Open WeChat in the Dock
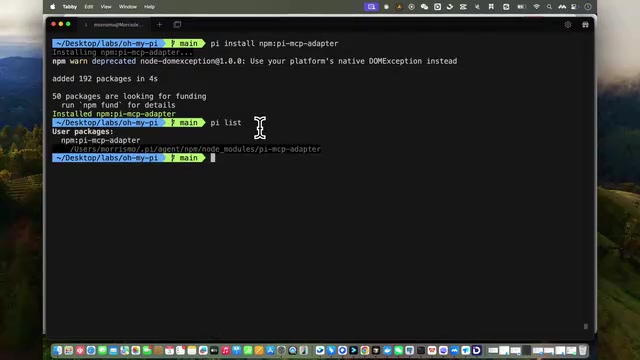This screenshot has height=360, width=640. coord(399,350)
